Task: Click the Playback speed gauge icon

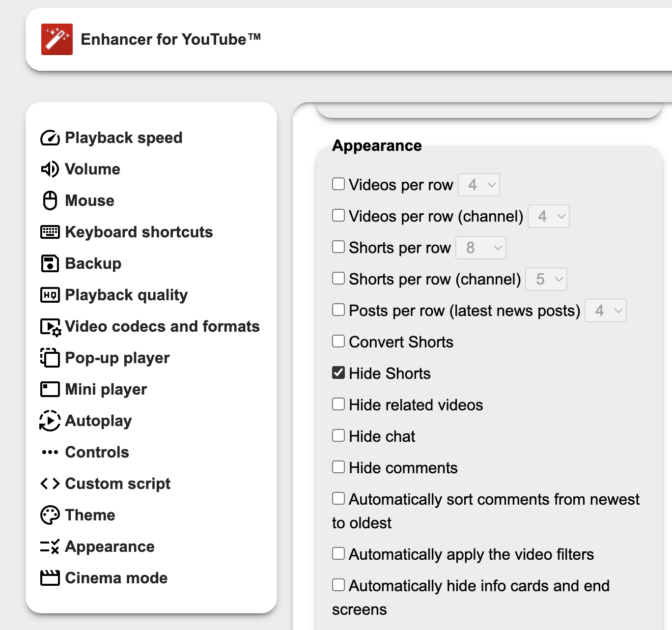Action: click(50, 138)
